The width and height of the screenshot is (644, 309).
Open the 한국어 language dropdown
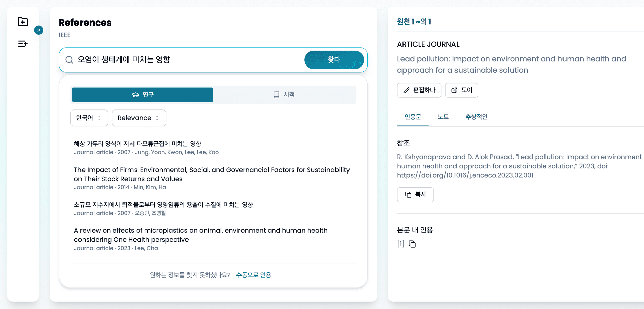(89, 118)
